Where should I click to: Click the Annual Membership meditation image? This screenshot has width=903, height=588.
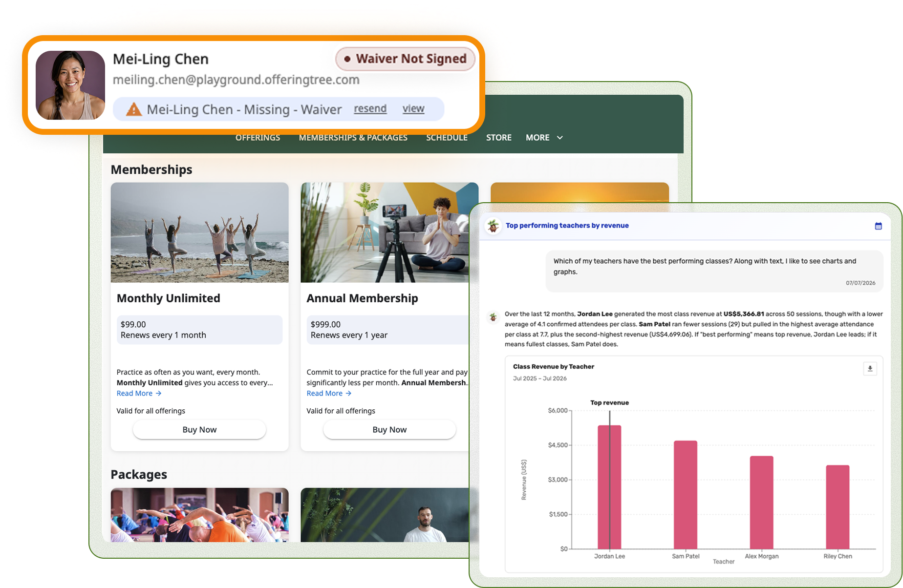pos(389,232)
